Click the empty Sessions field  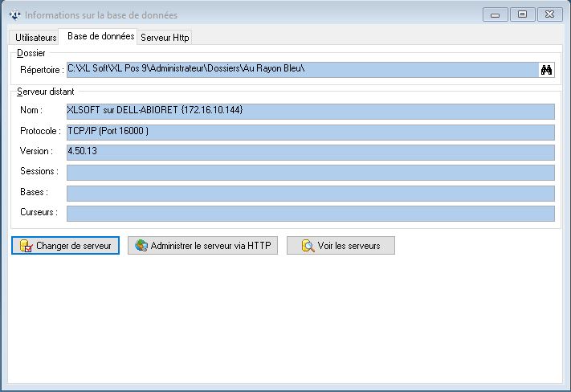coord(310,173)
